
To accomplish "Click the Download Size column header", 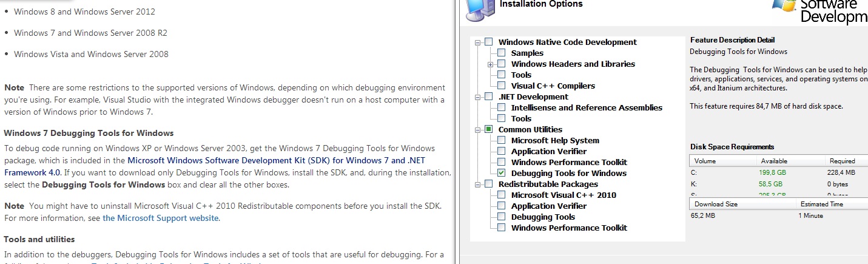I will tap(742, 204).
